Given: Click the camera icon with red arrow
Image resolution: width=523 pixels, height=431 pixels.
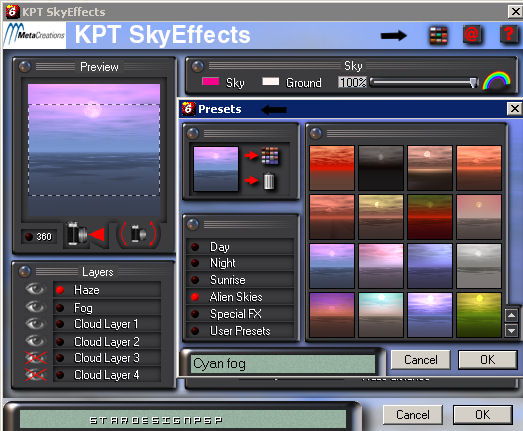Looking at the screenshot, I should (86, 235).
